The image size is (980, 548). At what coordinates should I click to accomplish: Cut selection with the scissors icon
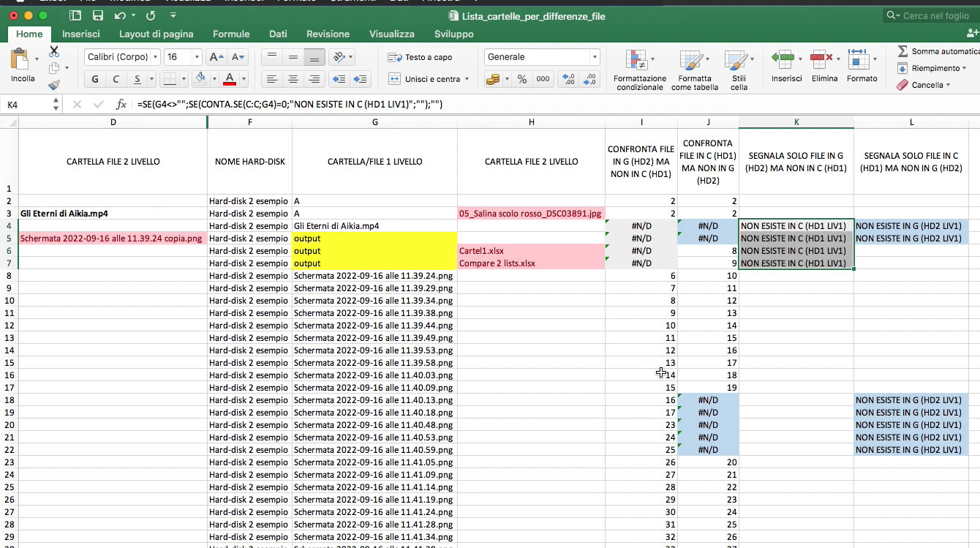tap(54, 51)
